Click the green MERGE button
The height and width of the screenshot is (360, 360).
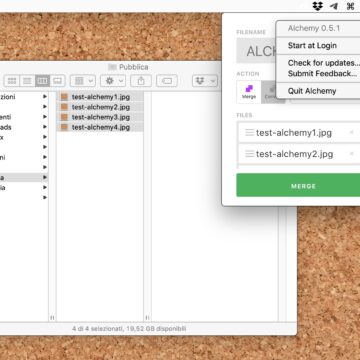click(x=298, y=185)
